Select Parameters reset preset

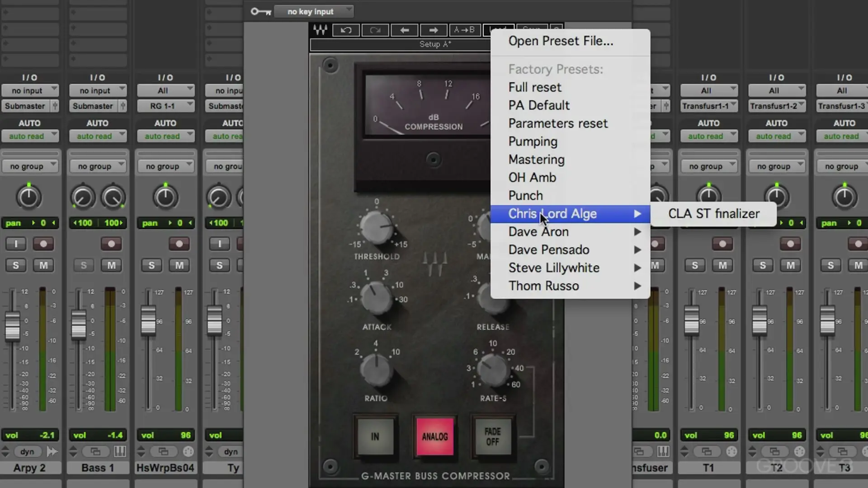tap(571, 123)
